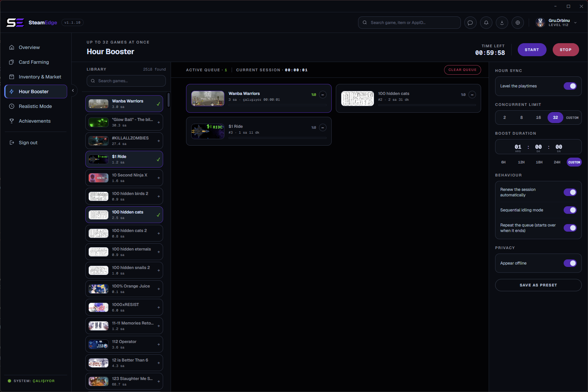Image resolution: width=588 pixels, height=392 pixels.
Task: Add 100 hidden cats 2 to queue
Action: pyautogui.click(x=159, y=233)
